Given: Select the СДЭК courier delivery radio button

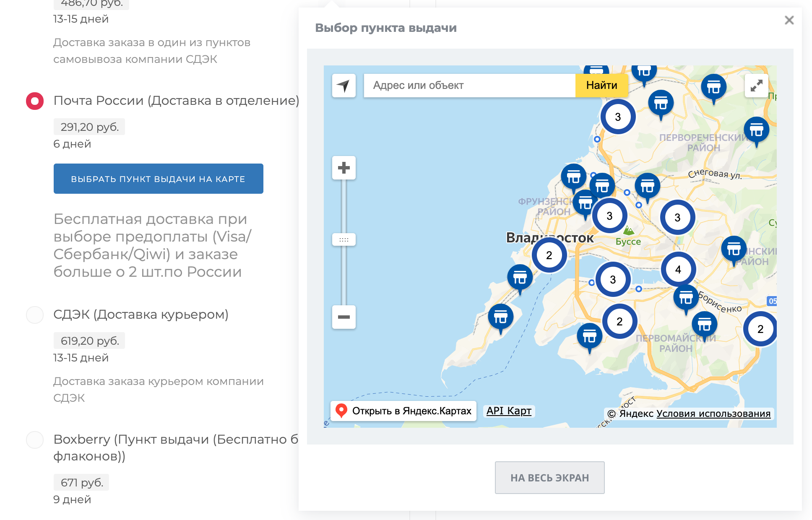Looking at the screenshot, I should click(35, 315).
